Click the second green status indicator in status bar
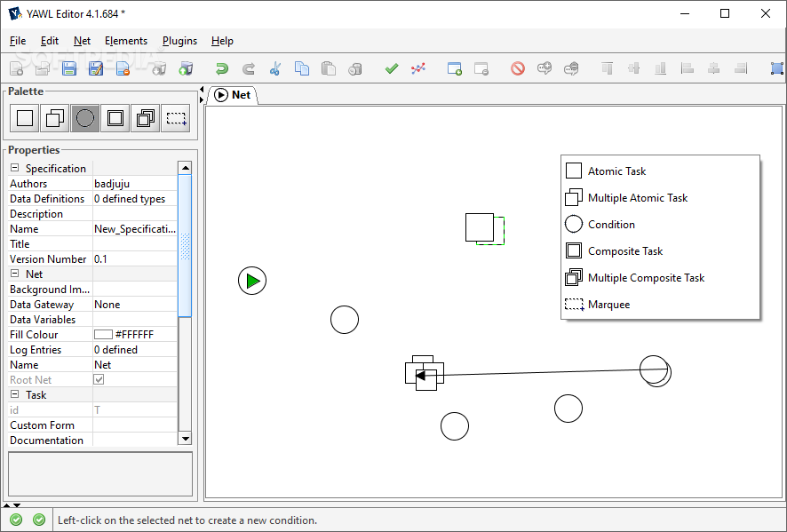 tap(39, 520)
